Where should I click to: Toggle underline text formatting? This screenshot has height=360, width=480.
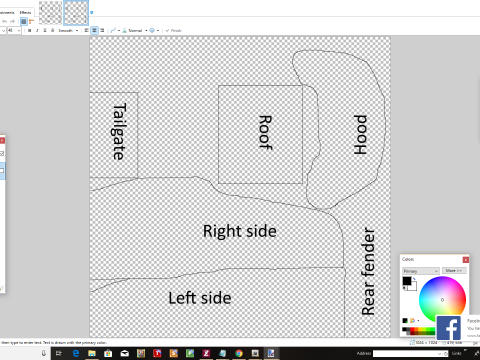pos(45,30)
